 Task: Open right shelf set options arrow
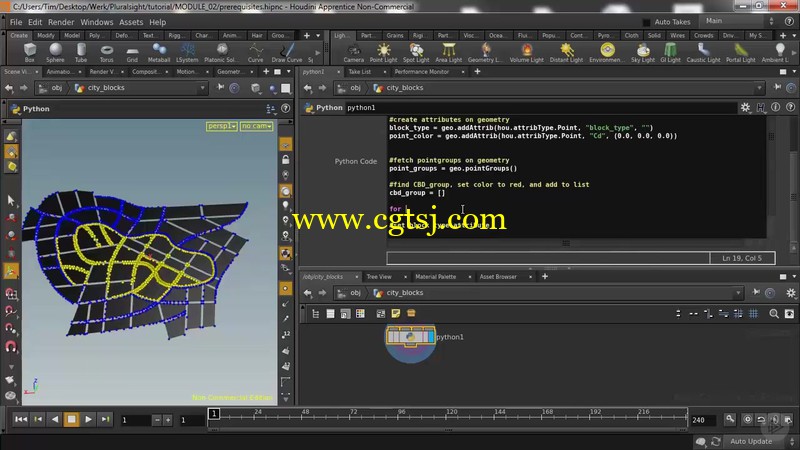point(794,35)
